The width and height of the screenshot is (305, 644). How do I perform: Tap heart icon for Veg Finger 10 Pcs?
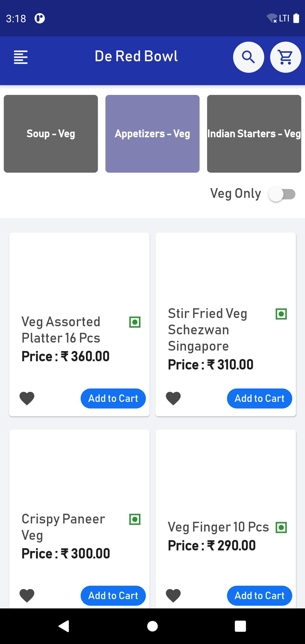pyautogui.click(x=173, y=595)
